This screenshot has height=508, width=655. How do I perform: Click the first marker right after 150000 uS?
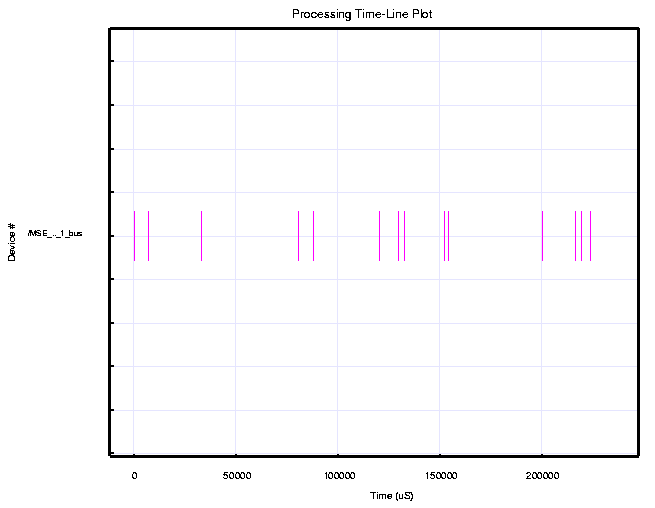[444, 236]
